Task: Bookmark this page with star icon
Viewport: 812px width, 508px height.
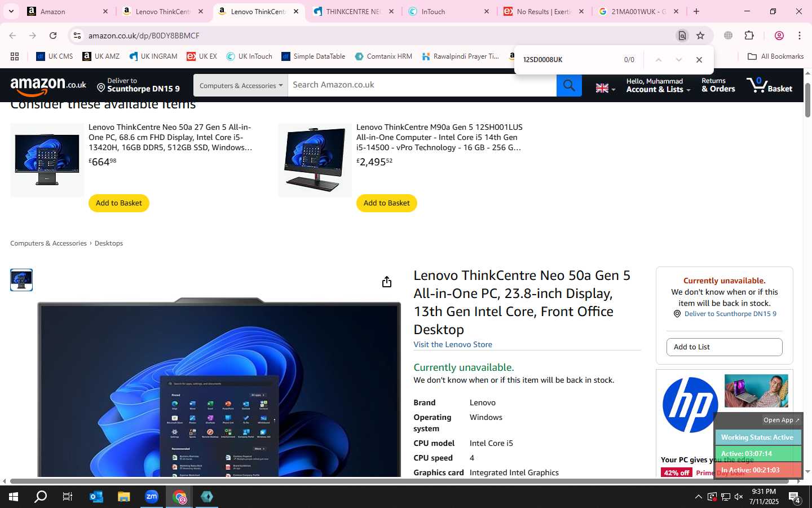Action: [x=700, y=36]
